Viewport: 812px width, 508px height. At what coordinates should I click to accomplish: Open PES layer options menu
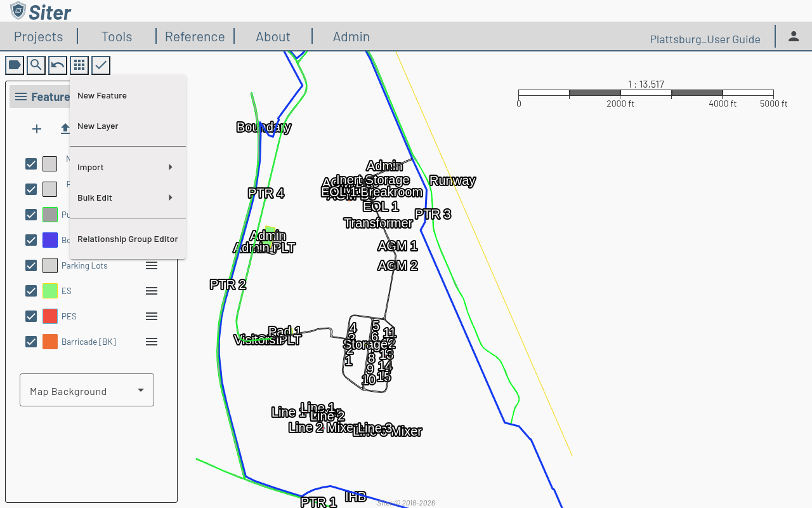tap(152, 316)
